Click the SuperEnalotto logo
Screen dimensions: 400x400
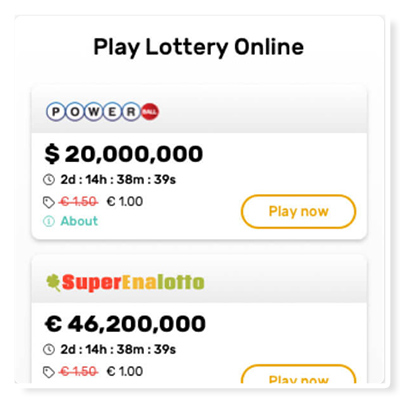[125, 283]
